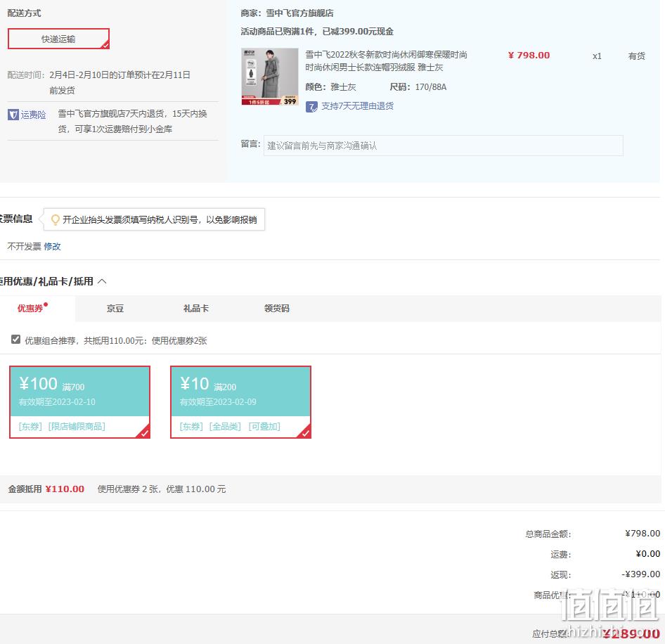The height and width of the screenshot is (644, 665).
Task: Click the 运费 ¥0.00 value
Action: point(648,554)
